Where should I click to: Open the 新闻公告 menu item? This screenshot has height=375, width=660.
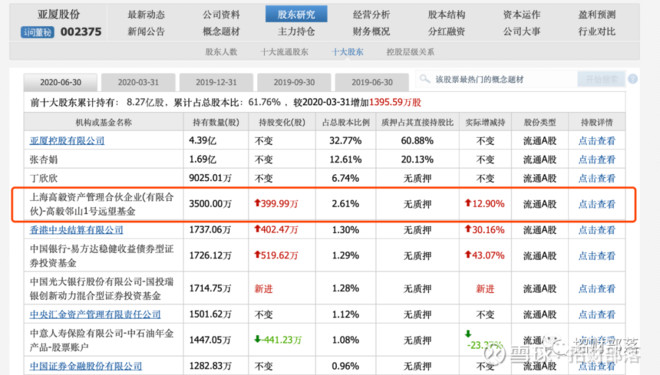click(146, 32)
